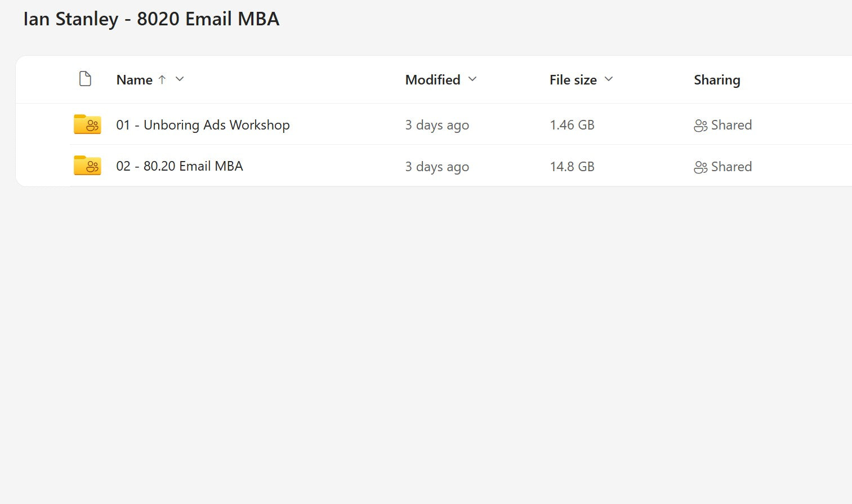Click the shared people icon for 80.20 Email MBA
852x504 pixels.
[701, 167]
